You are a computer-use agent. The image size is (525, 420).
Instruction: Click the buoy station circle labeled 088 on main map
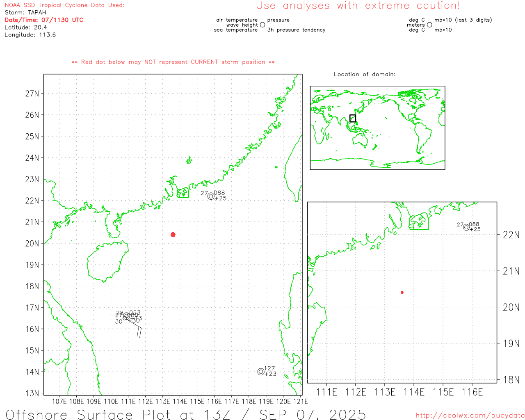(211, 196)
